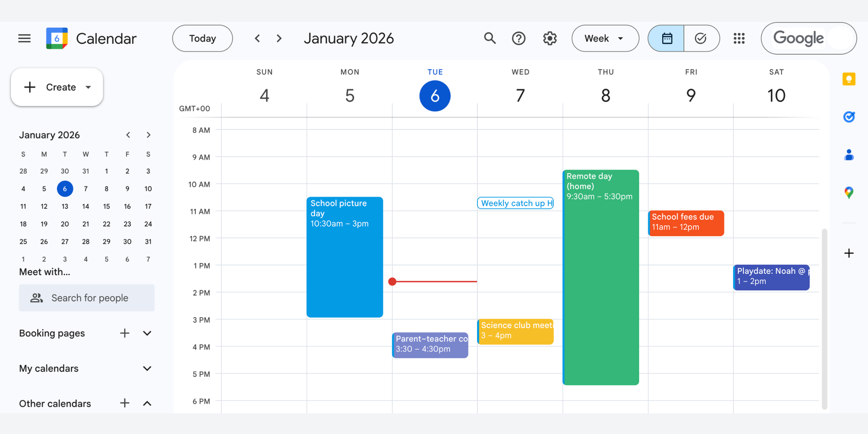
Task: Click the Today button
Action: (202, 38)
